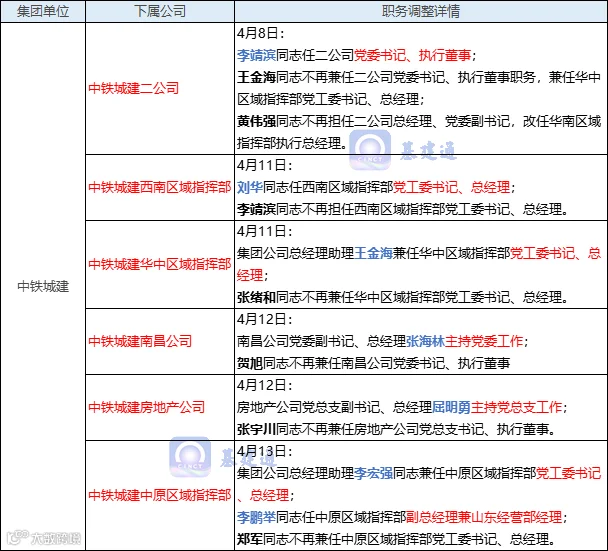The image size is (608, 551).
Task: Click the 4月12日 date in 南昌公司 row
Action: (x=264, y=320)
